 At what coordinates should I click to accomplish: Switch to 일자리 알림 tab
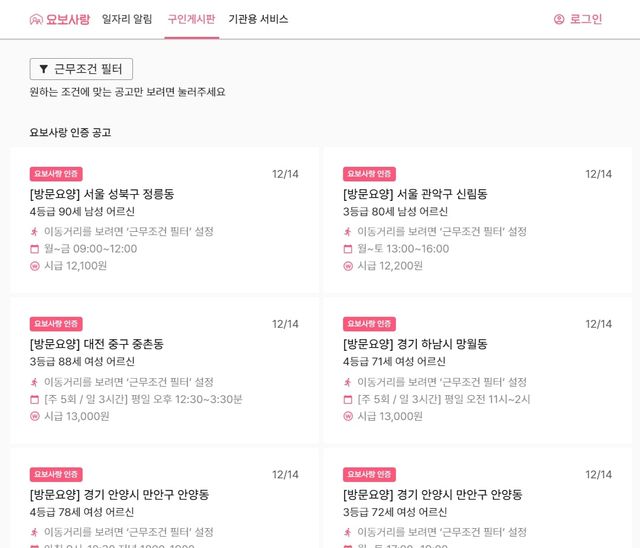coord(127,19)
